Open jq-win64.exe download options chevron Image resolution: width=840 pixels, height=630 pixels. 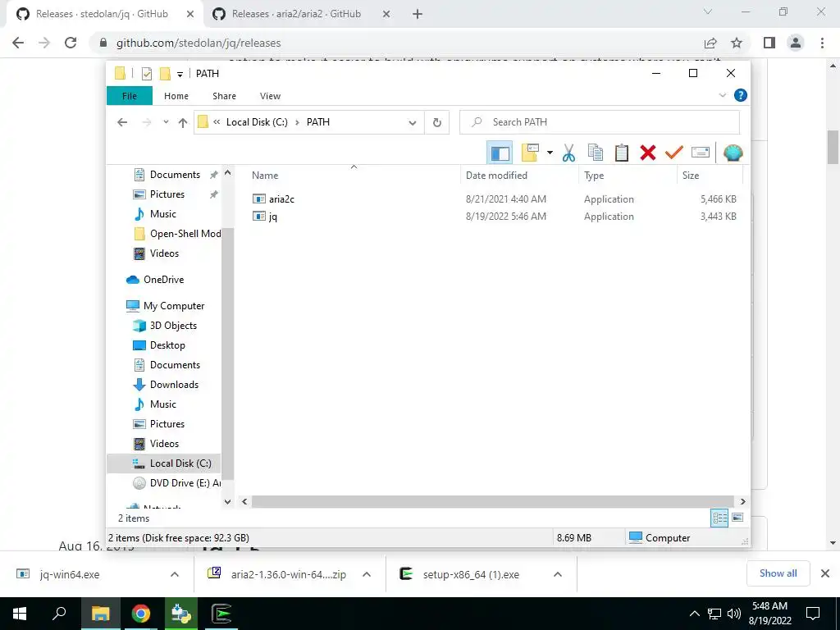click(x=175, y=574)
